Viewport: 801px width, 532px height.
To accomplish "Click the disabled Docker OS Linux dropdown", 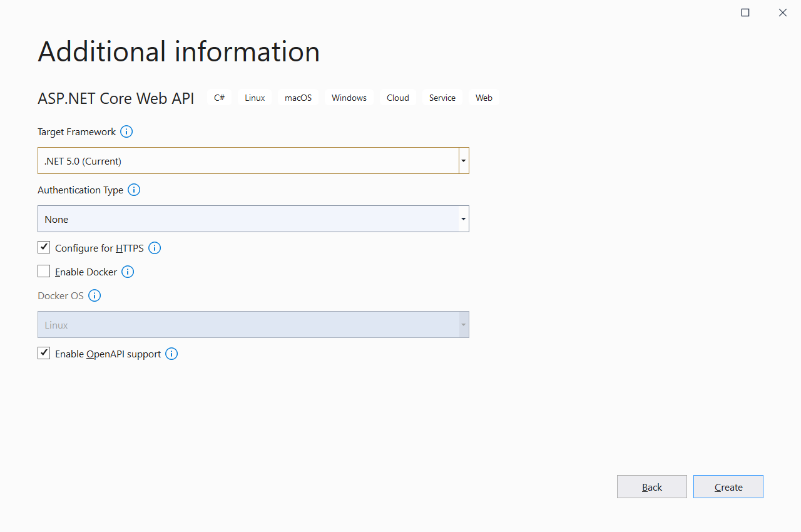I will click(253, 325).
